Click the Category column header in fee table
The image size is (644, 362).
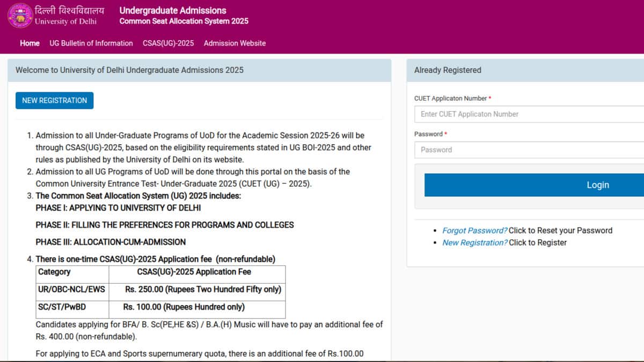point(54,272)
